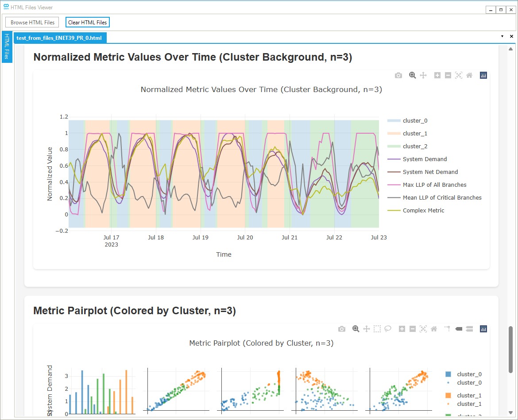Click Autoscale icon on time chart
This screenshot has width=518, height=420.
pyautogui.click(x=459, y=76)
